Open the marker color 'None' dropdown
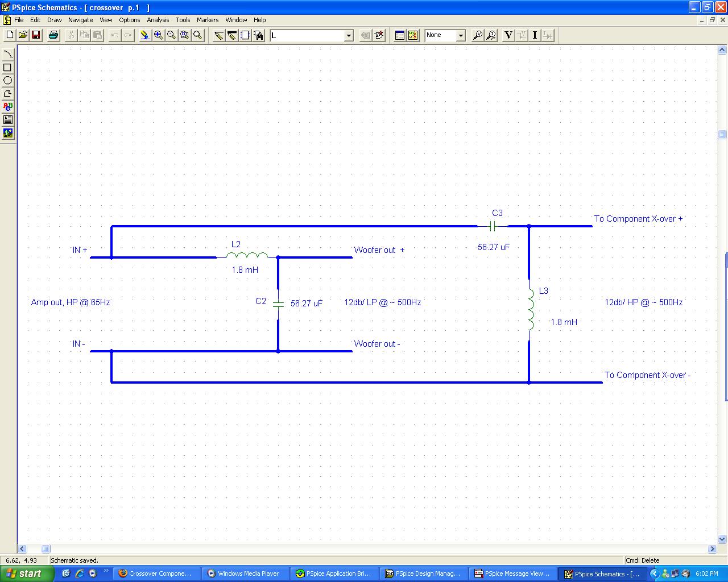Image resolution: width=728 pixels, height=582 pixels. (461, 35)
